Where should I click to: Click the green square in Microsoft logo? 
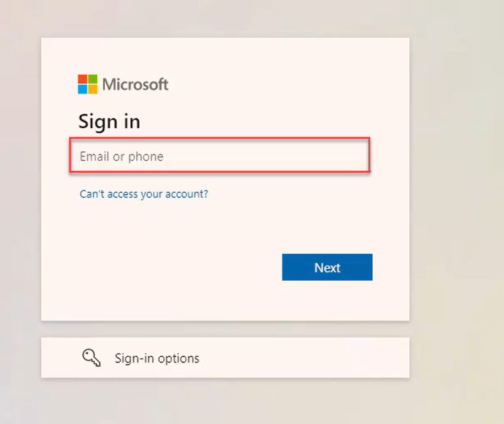[x=92, y=79]
